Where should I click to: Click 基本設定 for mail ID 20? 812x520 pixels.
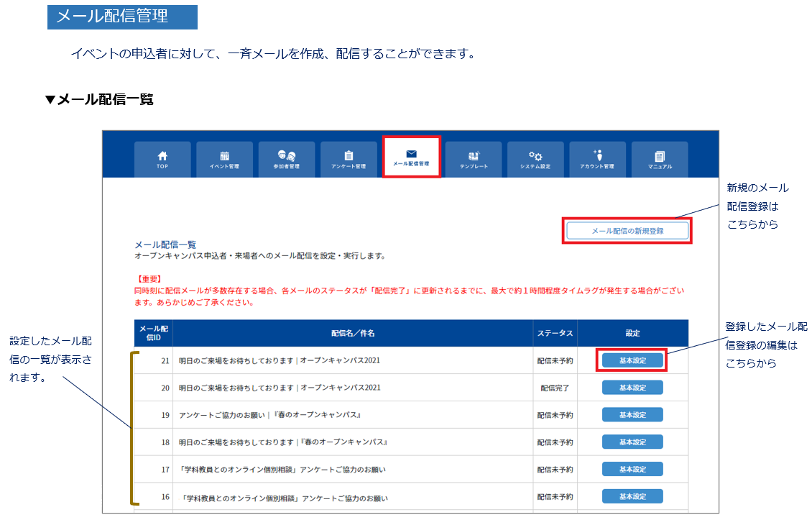tap(632, 387)
